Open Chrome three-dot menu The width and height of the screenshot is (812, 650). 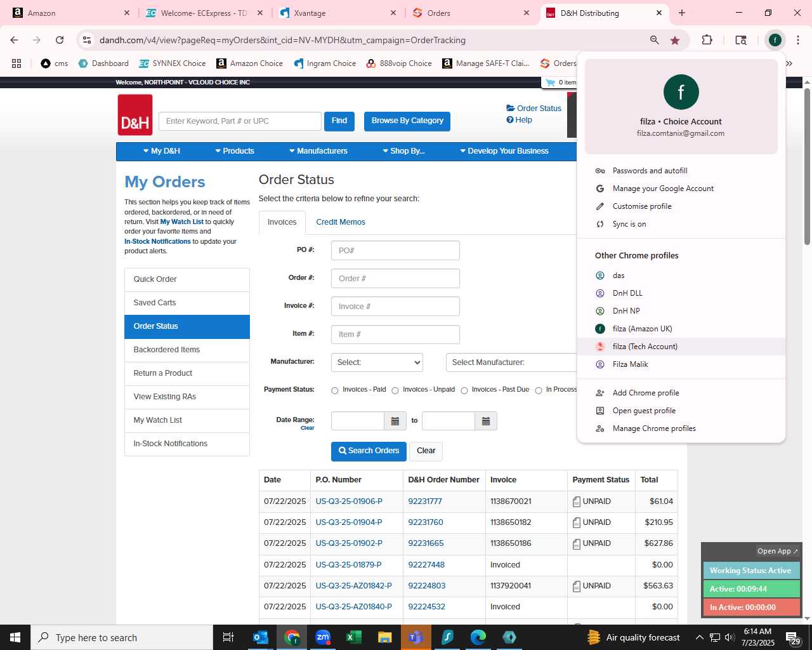point(797,40)
